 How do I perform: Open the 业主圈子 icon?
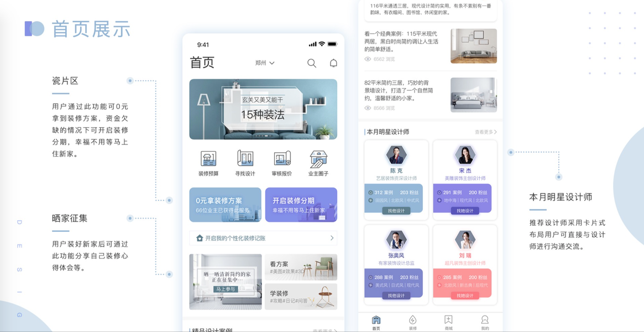[x=318, y=158]
